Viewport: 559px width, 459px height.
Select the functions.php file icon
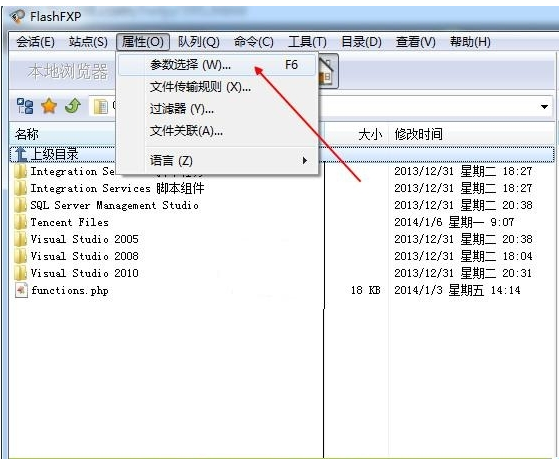point(21,290)
